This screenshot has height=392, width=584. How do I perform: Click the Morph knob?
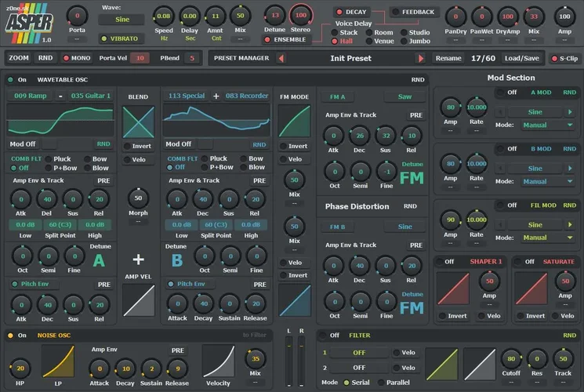138,198
